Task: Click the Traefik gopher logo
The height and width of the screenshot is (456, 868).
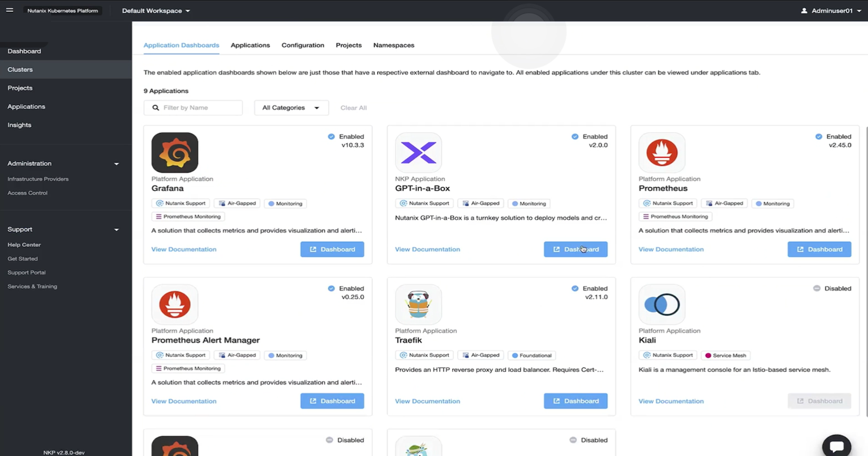Action: 418,304
